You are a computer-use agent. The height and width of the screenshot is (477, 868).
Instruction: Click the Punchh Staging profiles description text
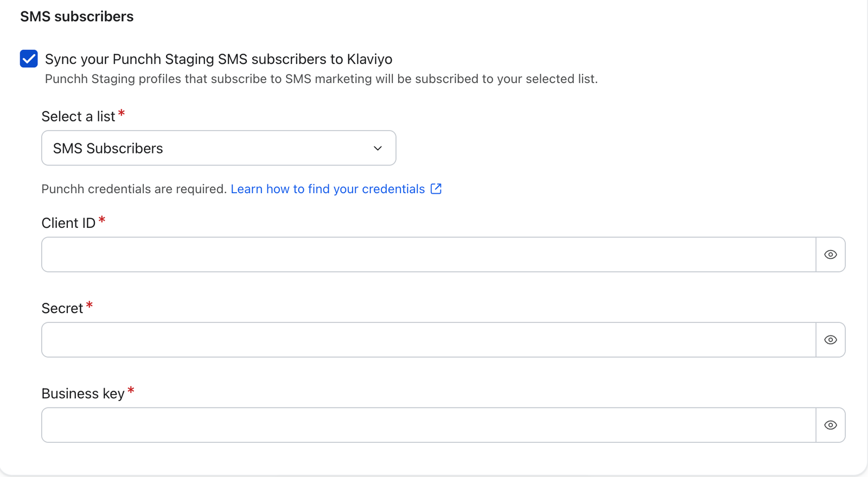click(321, 79)
